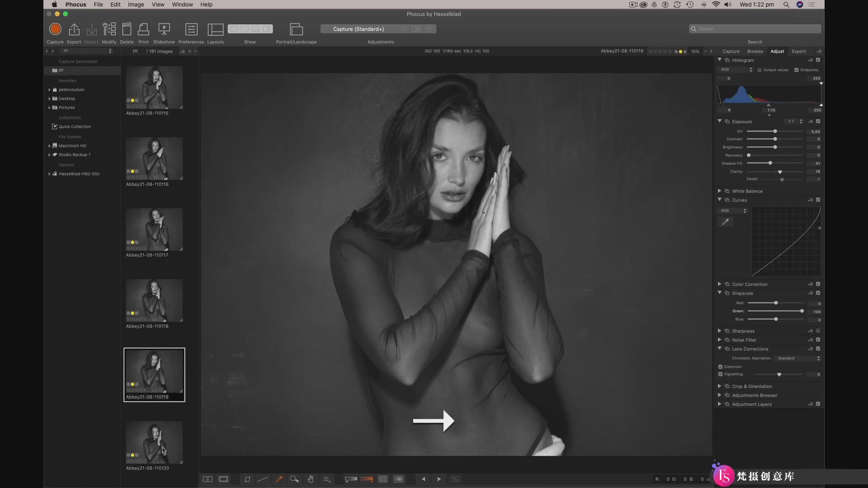868x488 pixels.
Task: Open the Window menu
Action: pyautogui.click(x=182, y=5)
